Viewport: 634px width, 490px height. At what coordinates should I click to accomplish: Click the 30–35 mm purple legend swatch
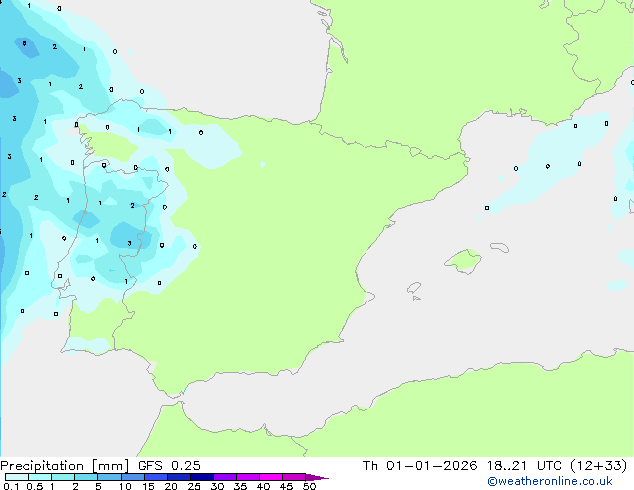click(224, 477)
